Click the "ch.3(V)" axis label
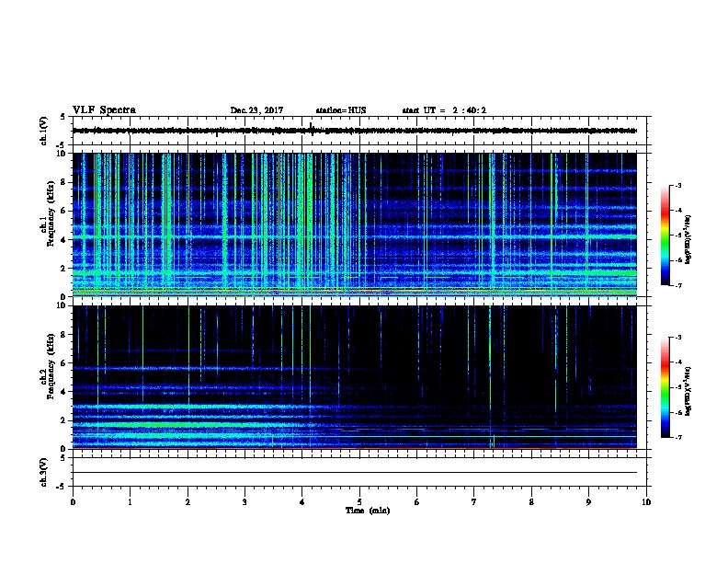 coord(44,472)
